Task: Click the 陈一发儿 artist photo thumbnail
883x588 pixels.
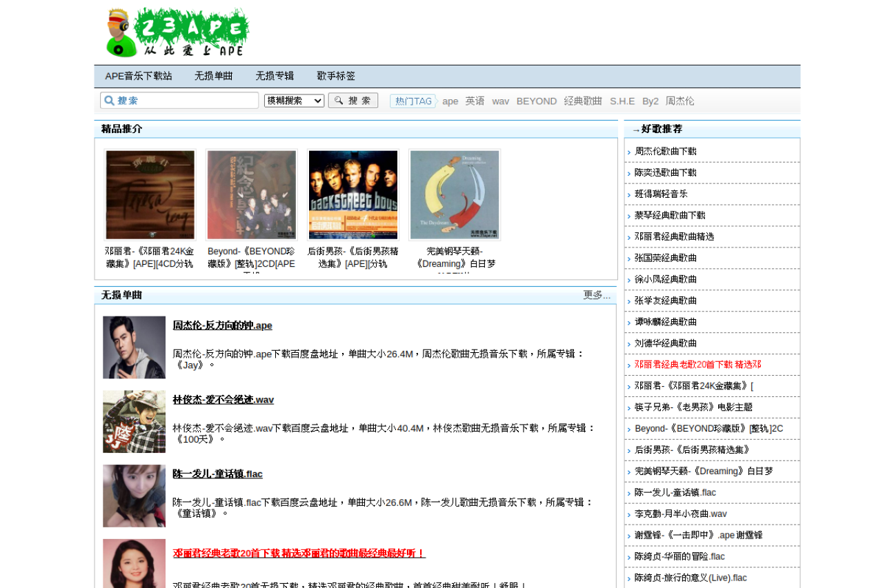Action: (135, 496)
